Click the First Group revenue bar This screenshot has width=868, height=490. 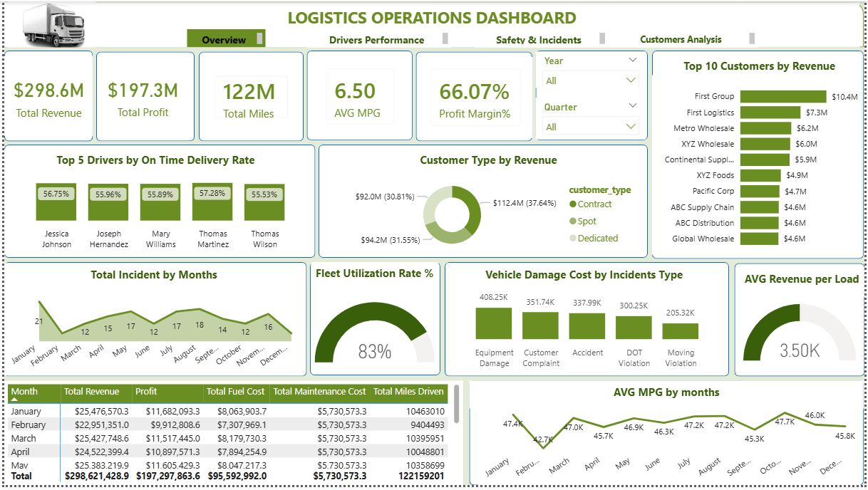783,97
